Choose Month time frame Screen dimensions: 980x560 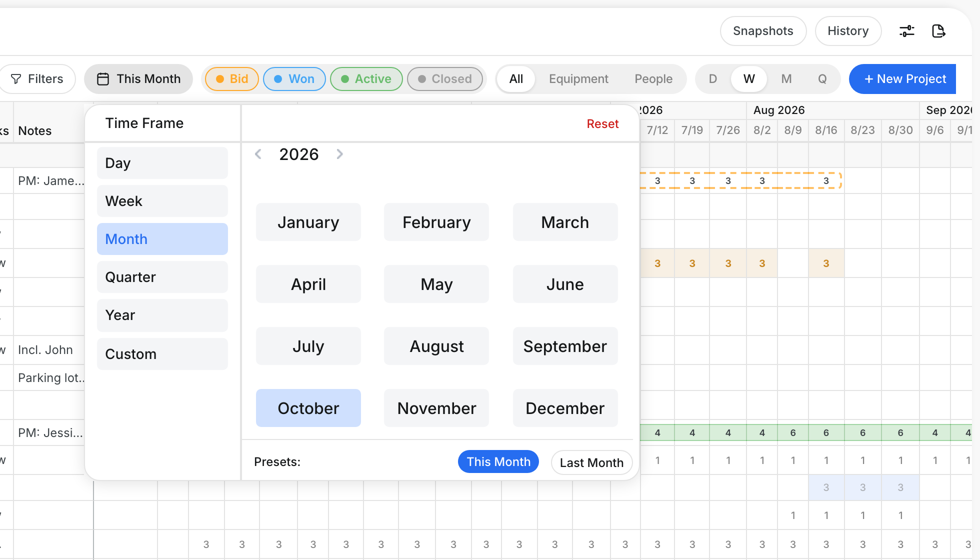[x=162, y=239]
